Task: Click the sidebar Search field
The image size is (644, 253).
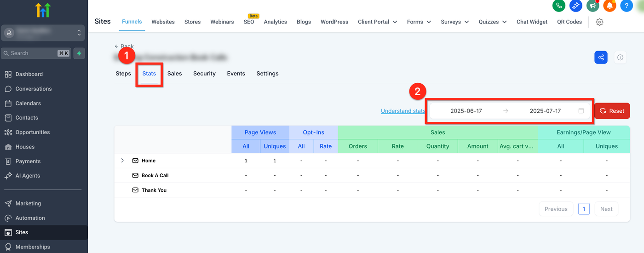Action: pos(30,53)
